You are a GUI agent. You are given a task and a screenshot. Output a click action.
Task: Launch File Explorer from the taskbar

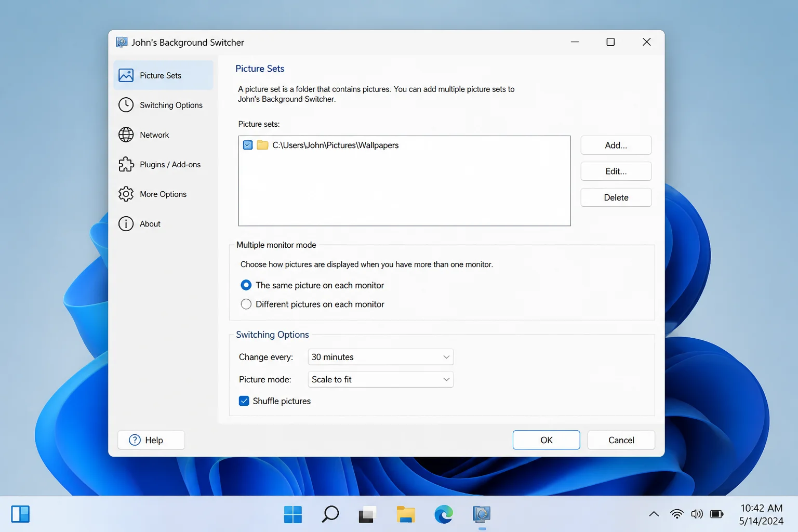(x=406, y=514)
